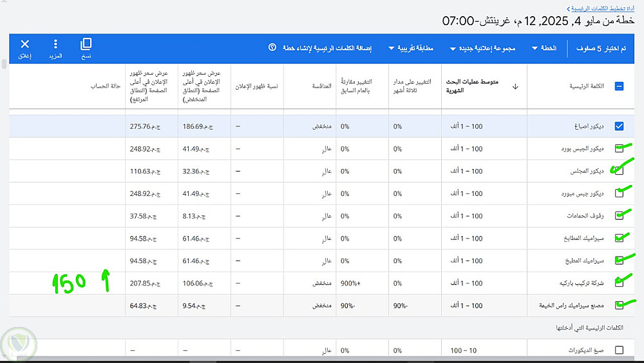Click the help question mark icon in blue bar
The height and width of the screenshot is (363, 644).
point(272,47)
